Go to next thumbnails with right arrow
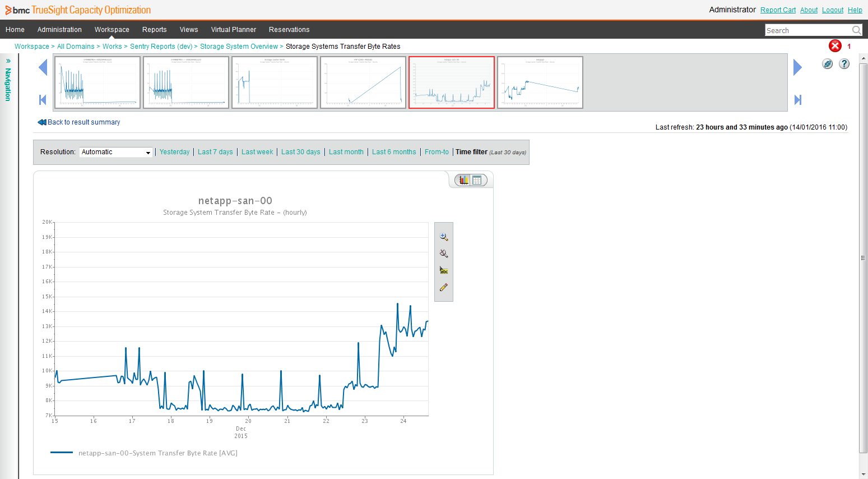This screenshot has width=868, height=479. point(798,68)
